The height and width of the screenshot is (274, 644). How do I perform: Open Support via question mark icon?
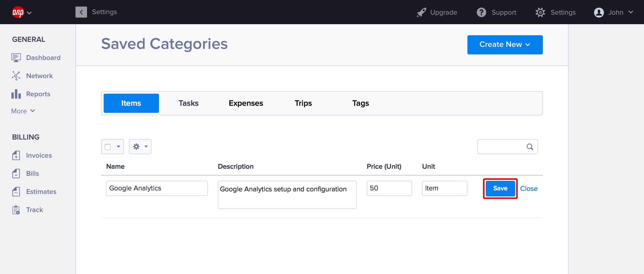[481, 12]
